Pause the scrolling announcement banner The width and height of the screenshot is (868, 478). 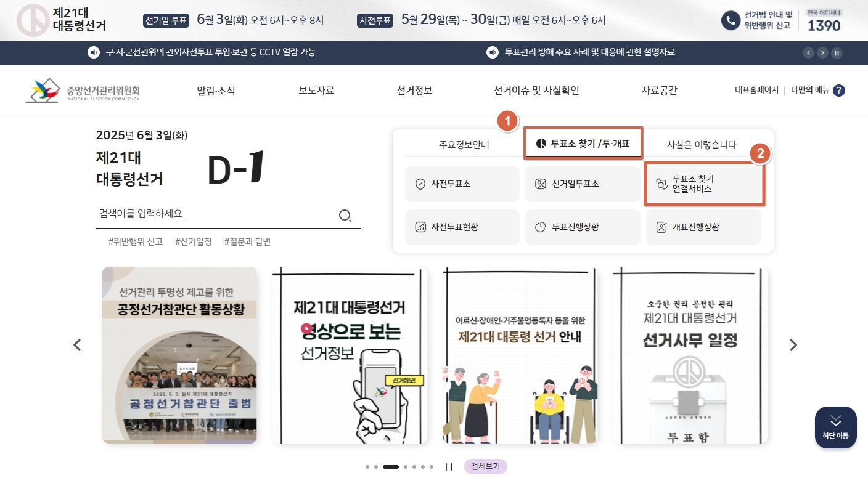coord(837,53)
